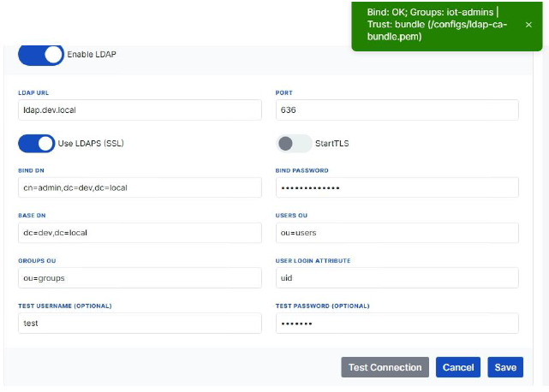
Task: Click the User Login Attribute label
Action: (x=313, y=261)
